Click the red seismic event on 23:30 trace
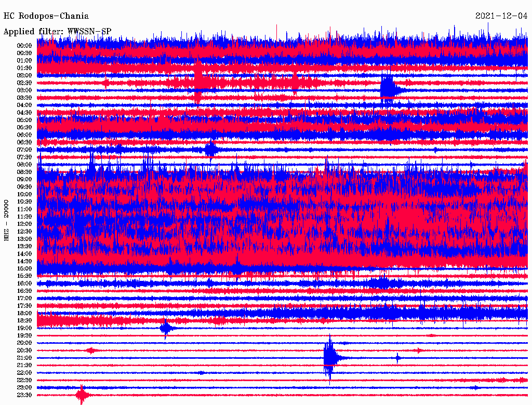Viewport: 532px width, 405px height. pos(82,395)
